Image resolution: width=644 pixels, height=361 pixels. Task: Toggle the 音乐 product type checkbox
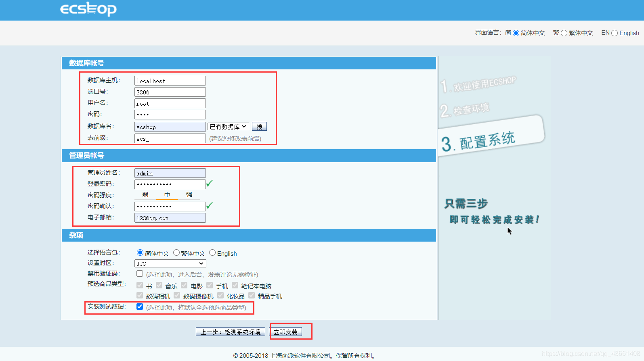pos(159,285)
